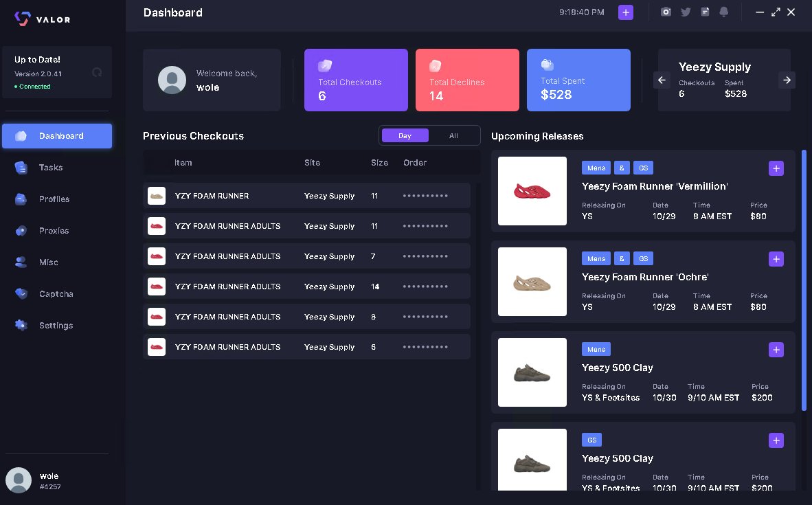Click Mens tag on Yeezy 500 Clay
Screen dimensions: 812x505
596,349
